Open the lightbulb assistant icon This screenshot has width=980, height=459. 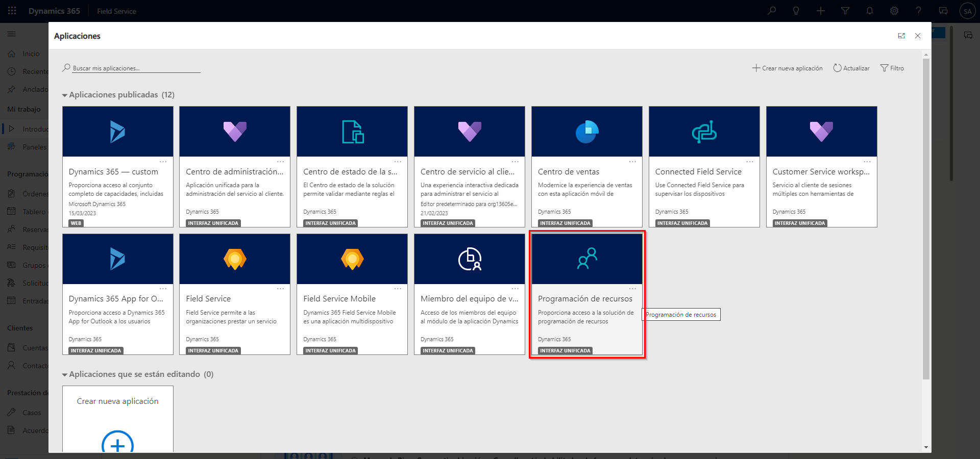[796, 11]
